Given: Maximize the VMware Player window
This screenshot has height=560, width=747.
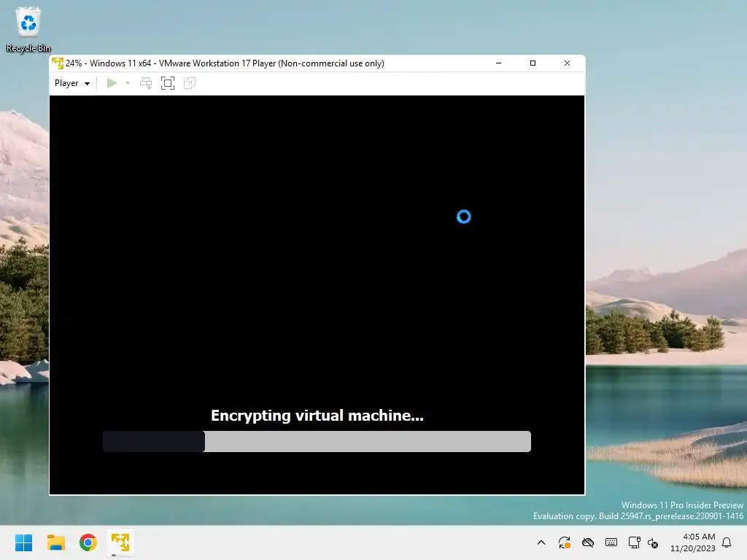Looking at the screenshot, I should click(533, 63).
